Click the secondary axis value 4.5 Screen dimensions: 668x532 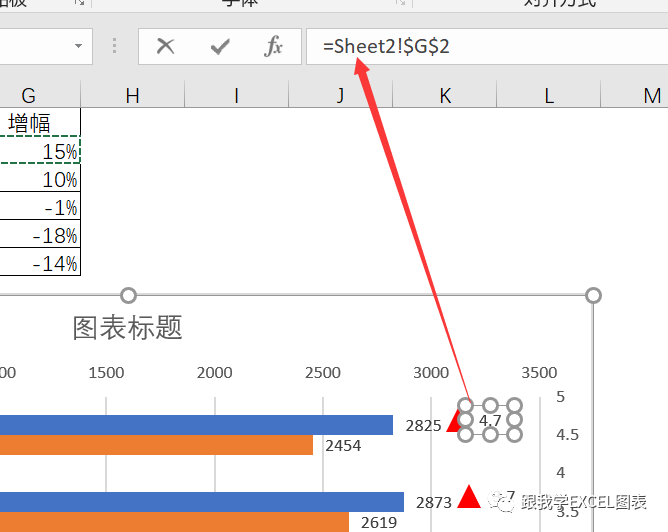coord(567,435)
